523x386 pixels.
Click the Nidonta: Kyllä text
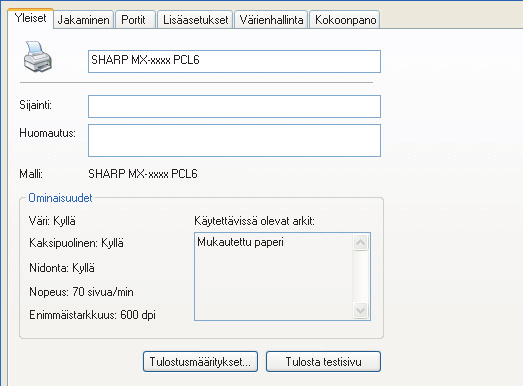62,268
